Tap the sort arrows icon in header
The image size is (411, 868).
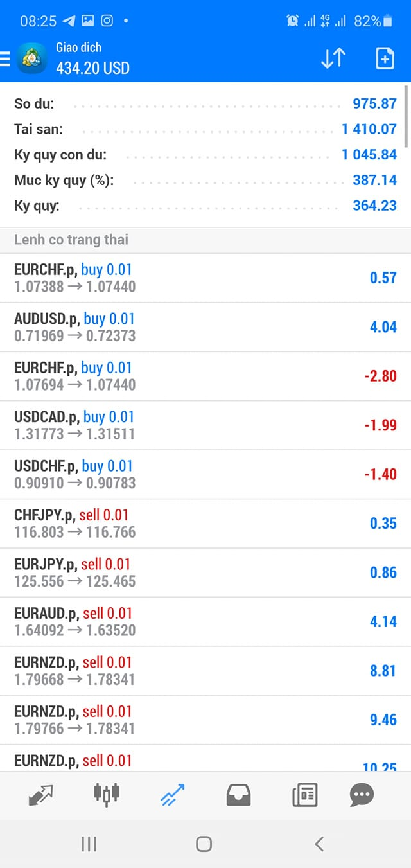coord(333,58)
